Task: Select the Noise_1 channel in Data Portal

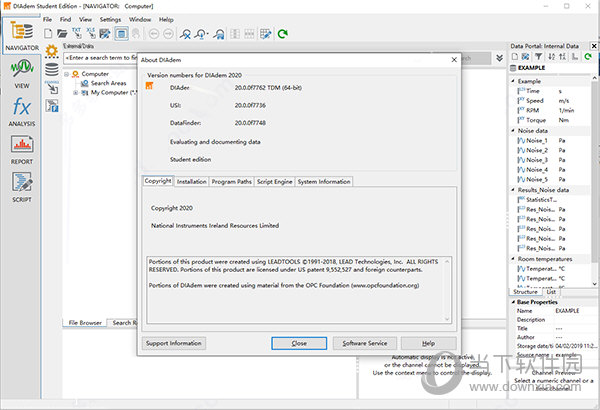Action: pos(538,140)
